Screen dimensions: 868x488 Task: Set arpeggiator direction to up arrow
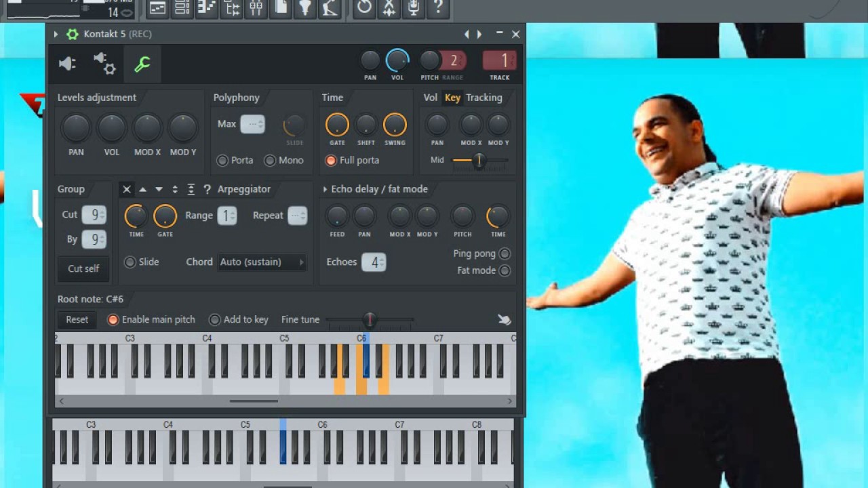point(142,190)
